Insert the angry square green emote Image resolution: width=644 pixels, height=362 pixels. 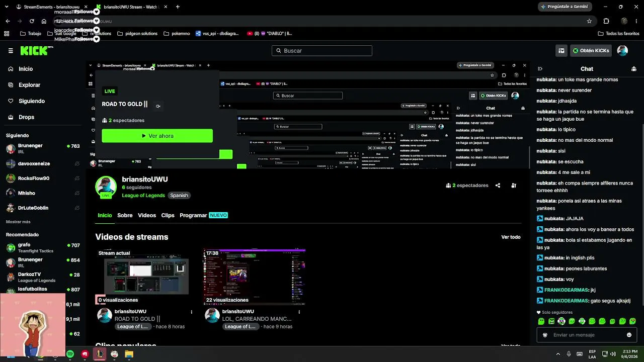coord(551,321)
